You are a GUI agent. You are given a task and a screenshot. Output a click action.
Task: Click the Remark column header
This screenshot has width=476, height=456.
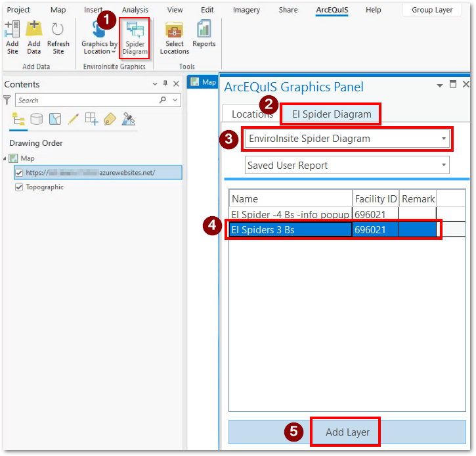coord(418,199)
